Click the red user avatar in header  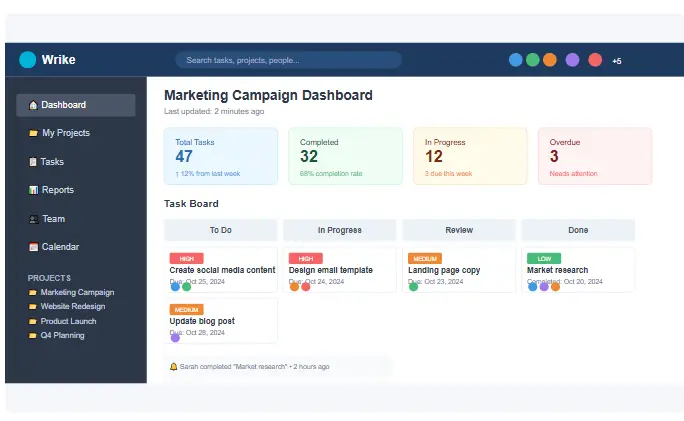[x=595, y=60]
